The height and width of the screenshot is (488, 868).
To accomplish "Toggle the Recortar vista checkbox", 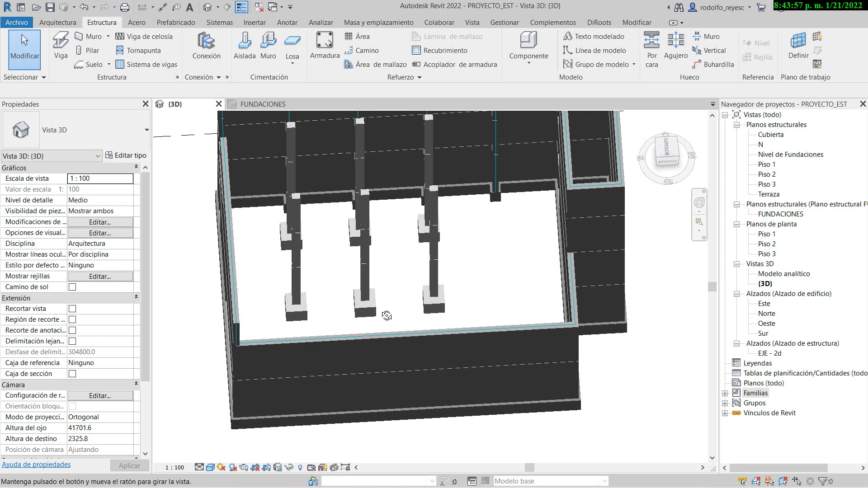I will coord(72,309).
